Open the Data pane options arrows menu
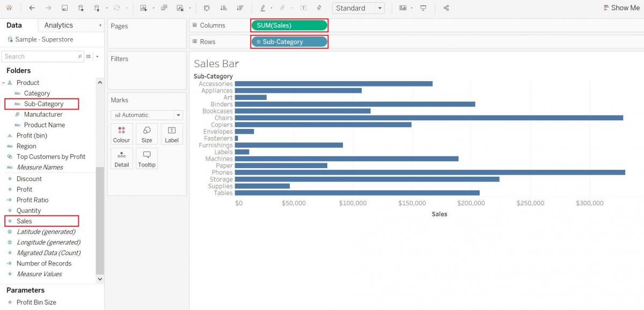This screenshot has height=310, width=644. tap(100, 25)
